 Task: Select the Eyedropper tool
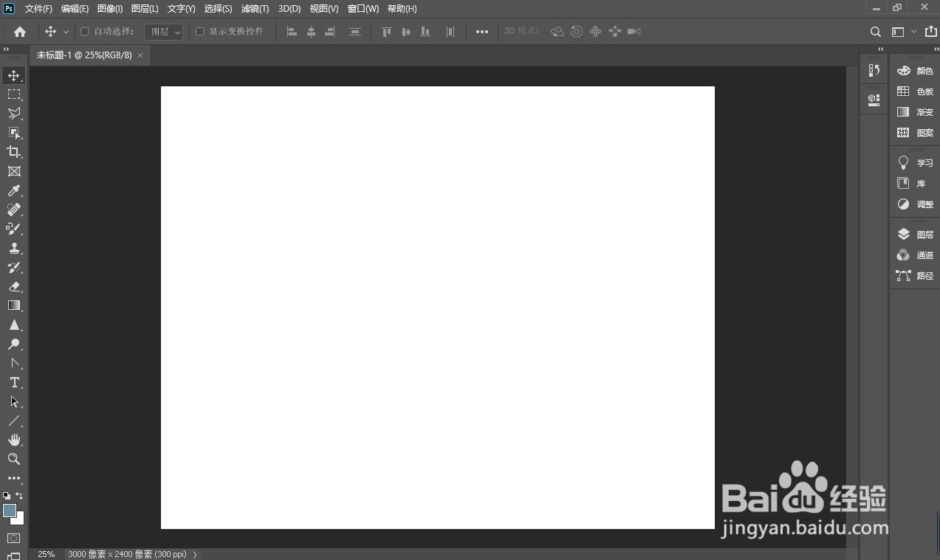[x=14, y=190]
